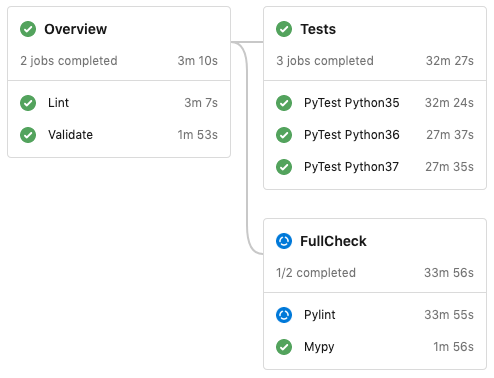This screenshot has width=494, height=378.
Task: Open the PyTest Python36 job
Action: (x=351, y=135)
